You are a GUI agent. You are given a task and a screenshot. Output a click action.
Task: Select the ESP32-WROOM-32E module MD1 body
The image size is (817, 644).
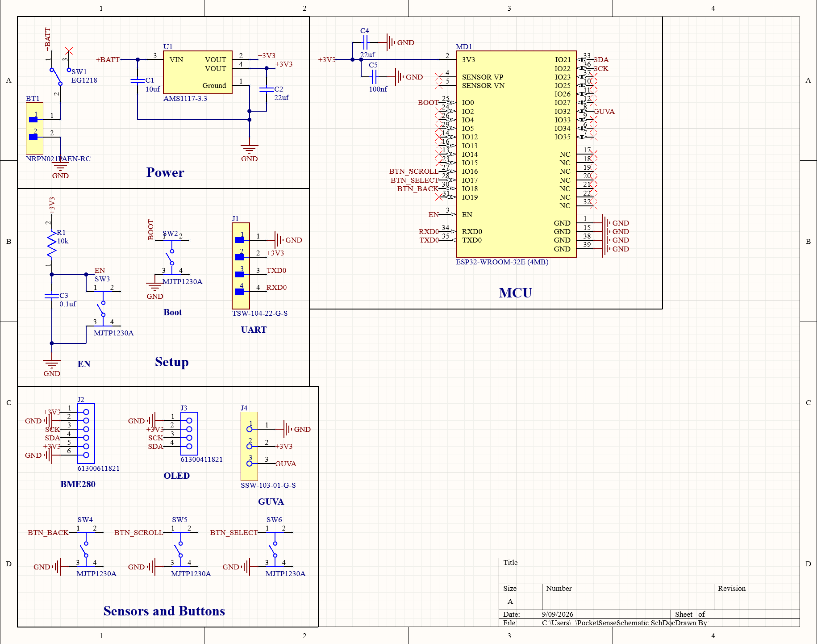click(x=516, y=154)
